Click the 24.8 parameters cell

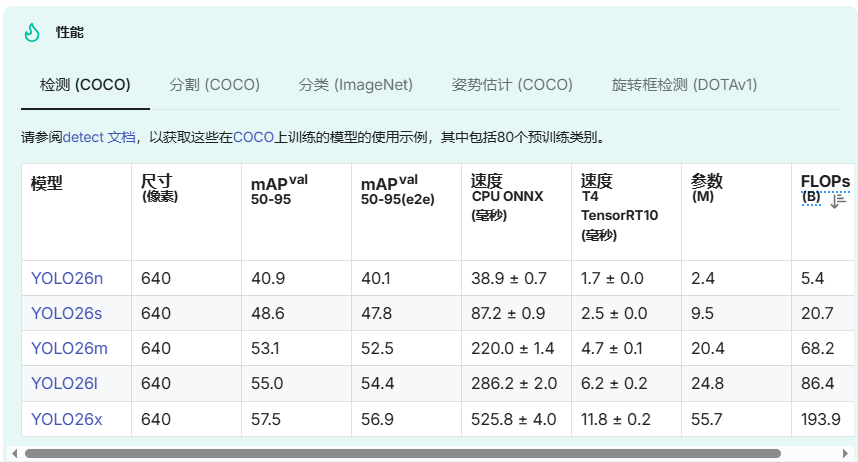737,383
